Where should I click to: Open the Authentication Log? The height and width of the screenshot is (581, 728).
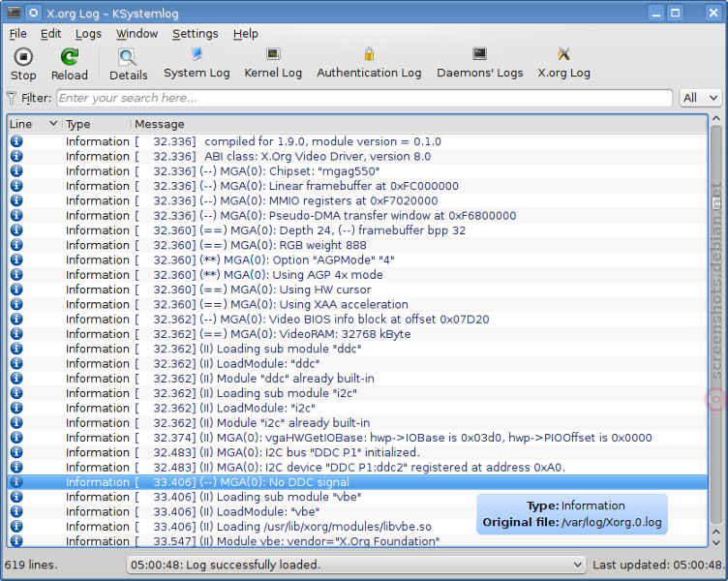coord(369,63)
